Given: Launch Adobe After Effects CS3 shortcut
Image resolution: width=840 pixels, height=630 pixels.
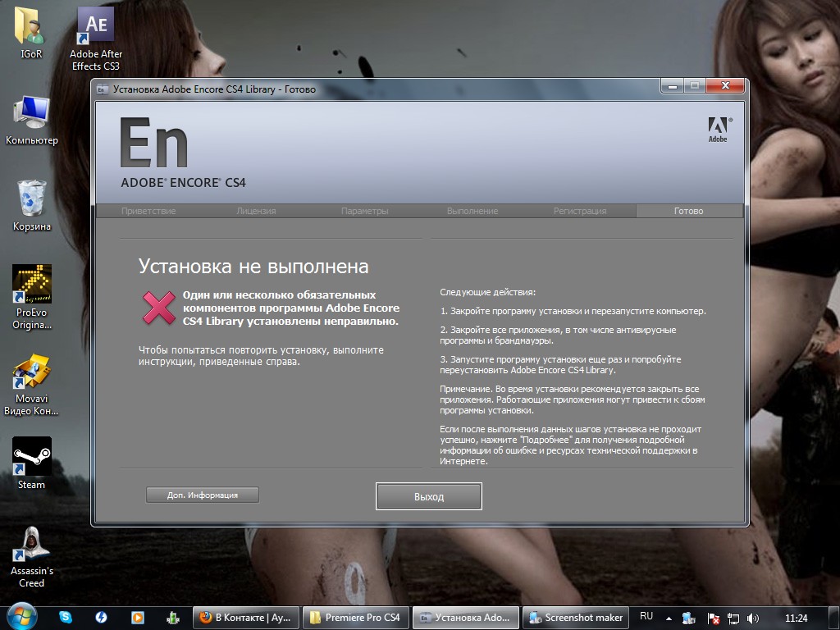Looking at the screenshot, I should (x=96, y=39).
